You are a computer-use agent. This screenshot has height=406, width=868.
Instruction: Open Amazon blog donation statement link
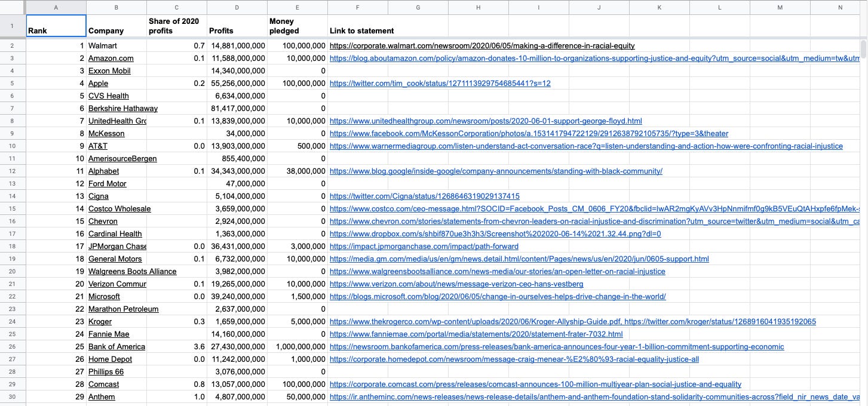(594, 59)
